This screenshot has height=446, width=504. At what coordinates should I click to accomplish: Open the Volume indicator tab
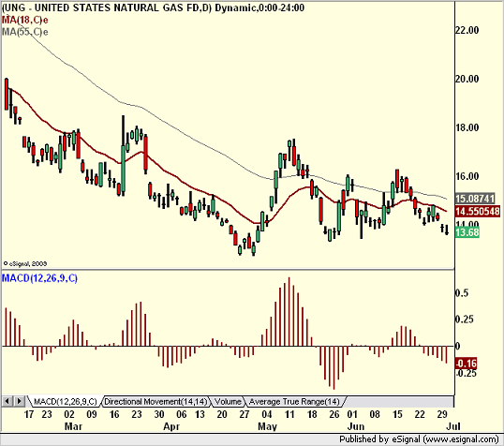[228, 402]
